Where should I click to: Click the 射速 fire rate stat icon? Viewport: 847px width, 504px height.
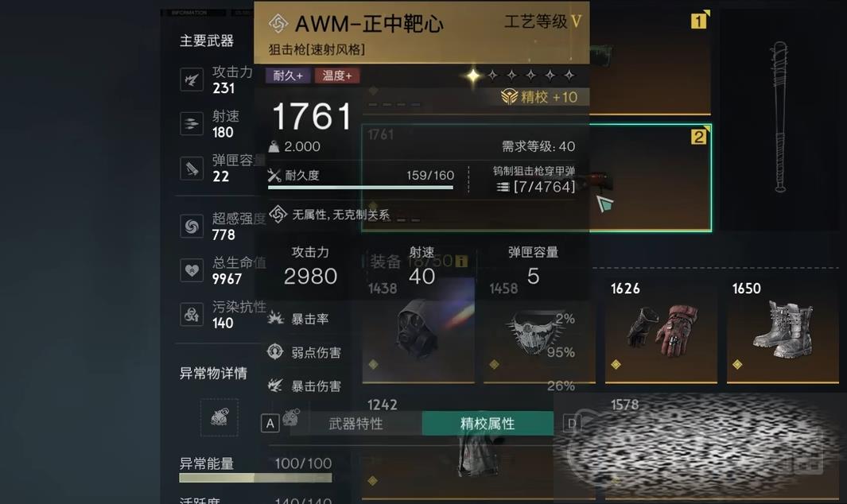click(191, 124)
